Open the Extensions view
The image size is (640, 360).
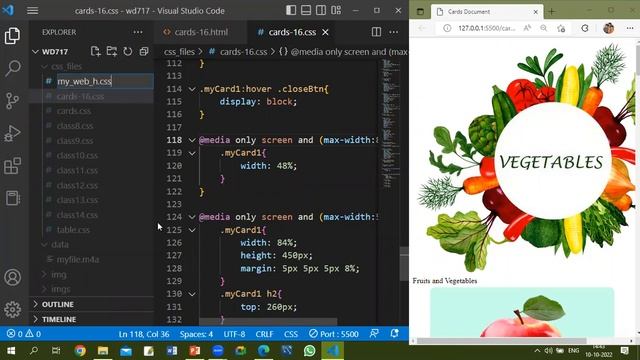pos(12,166)
